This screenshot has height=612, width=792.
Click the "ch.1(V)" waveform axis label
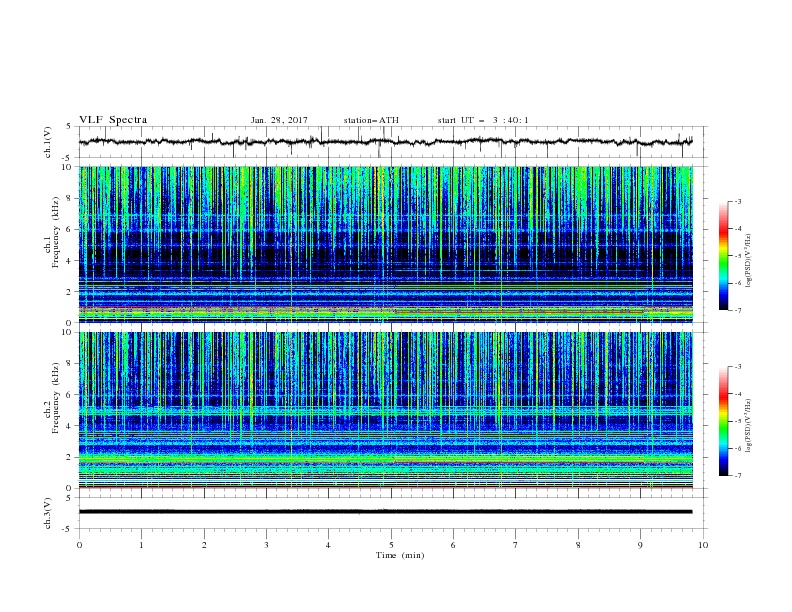[48, 142]
